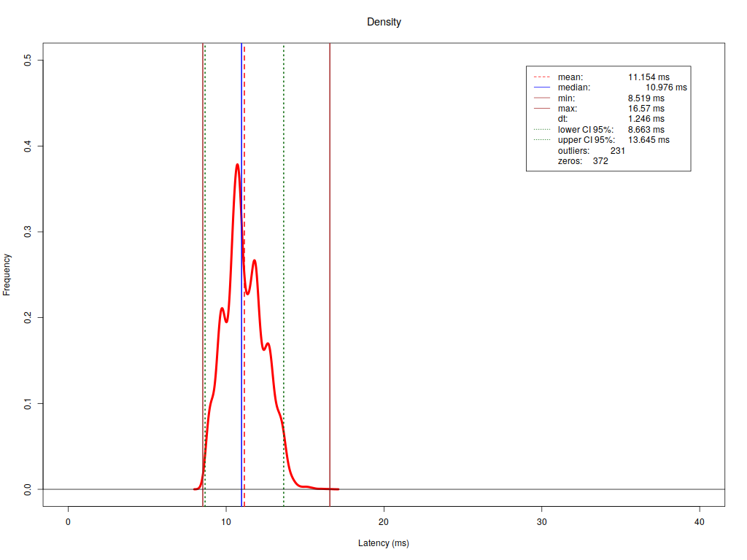Select the outliers count 231
The image size is (747, 560).
pos(618,151)
